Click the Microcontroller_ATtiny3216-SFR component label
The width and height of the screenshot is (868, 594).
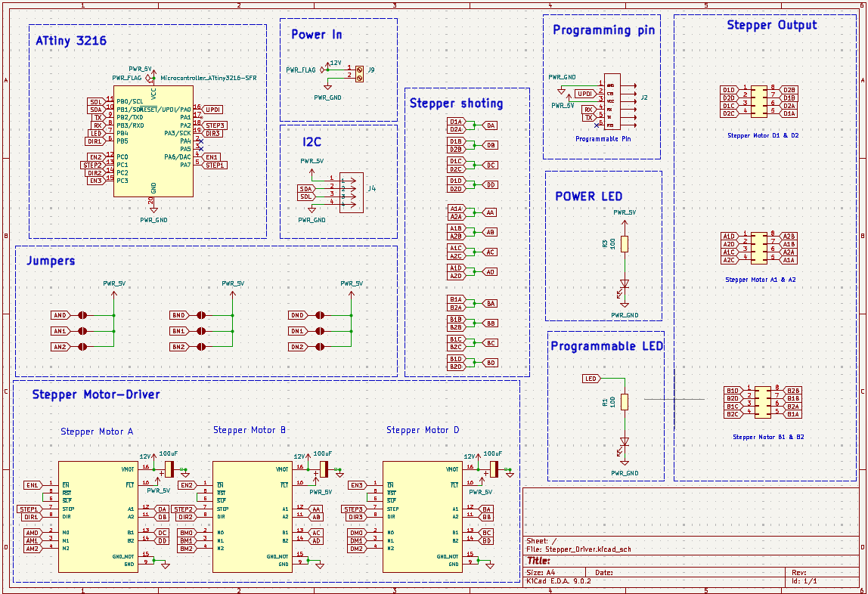pos(208,78)
